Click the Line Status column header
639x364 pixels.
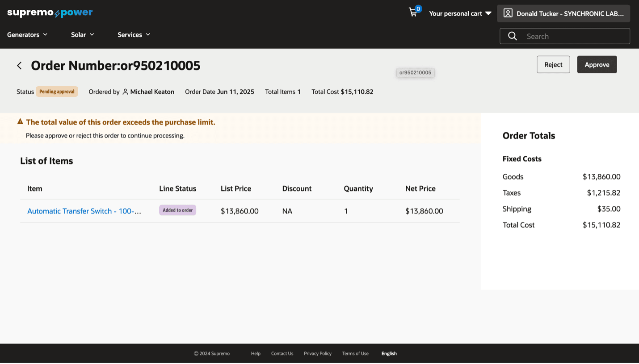177,188
